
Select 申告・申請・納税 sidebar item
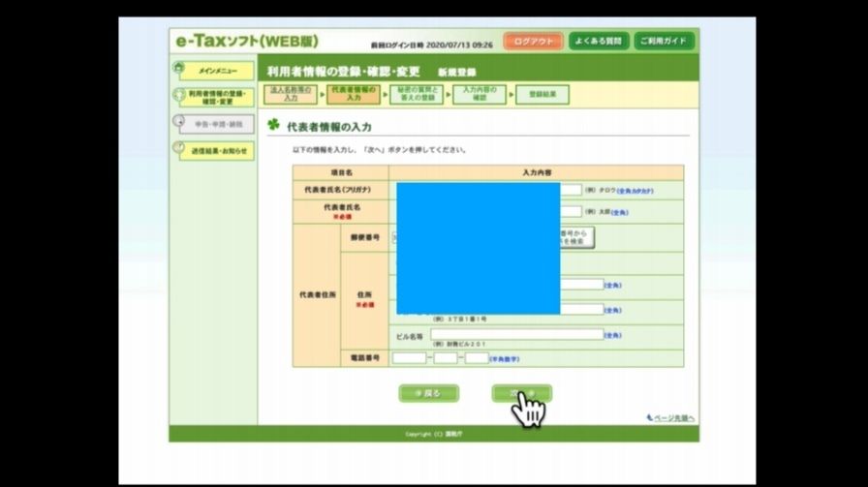coord(216,125)
